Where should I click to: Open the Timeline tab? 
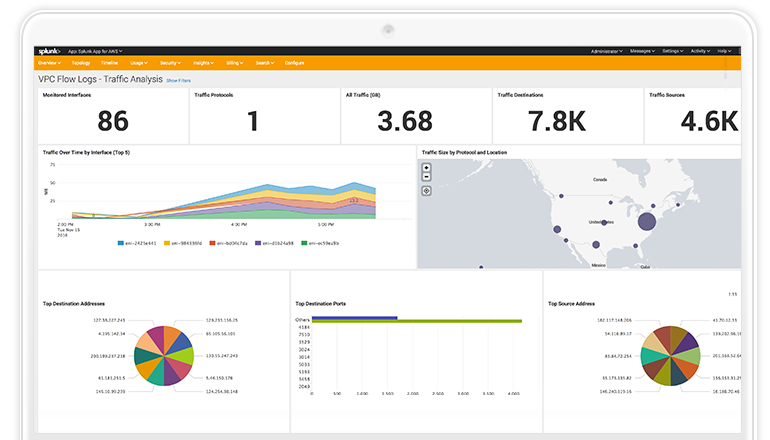click(x=110, y=63)
